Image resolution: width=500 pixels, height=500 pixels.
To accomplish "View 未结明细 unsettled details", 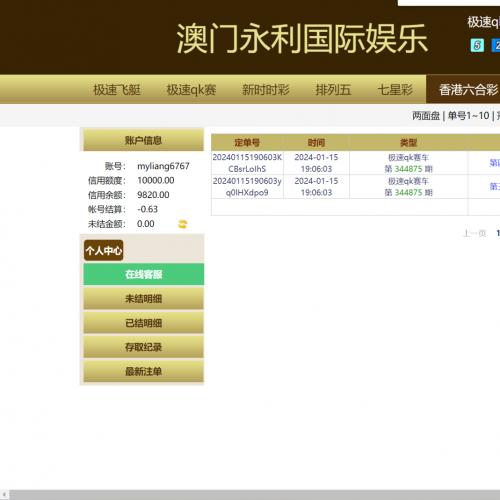I will click(x=144, y=299).
